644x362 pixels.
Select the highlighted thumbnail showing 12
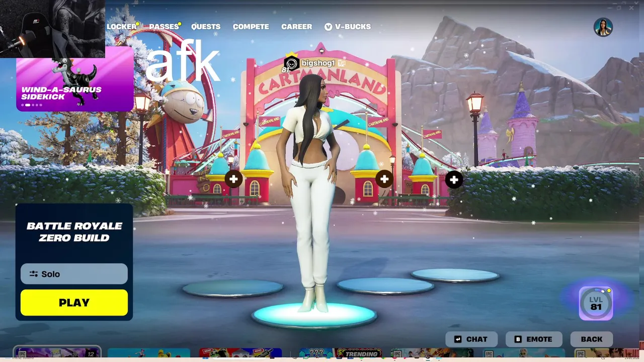[57, 352]
